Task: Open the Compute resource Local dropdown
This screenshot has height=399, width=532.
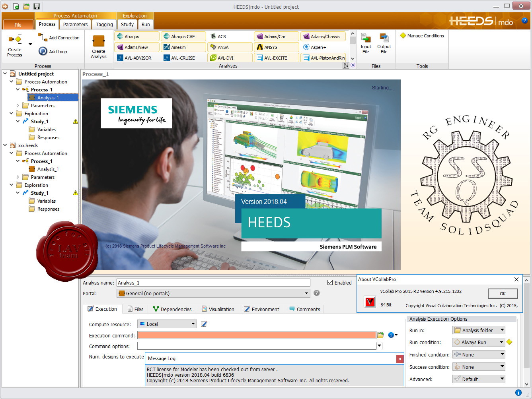Action: (167, 324)
